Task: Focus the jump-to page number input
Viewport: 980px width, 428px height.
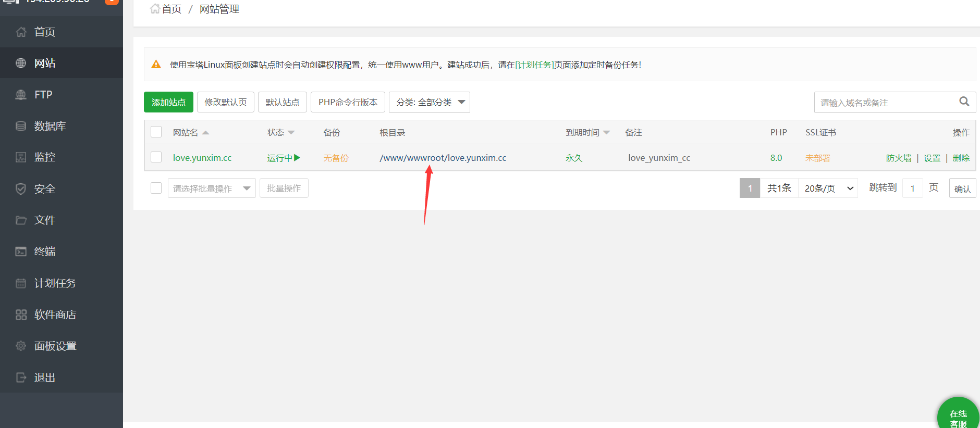Action: pyautogui.click(x=913, y=188)
